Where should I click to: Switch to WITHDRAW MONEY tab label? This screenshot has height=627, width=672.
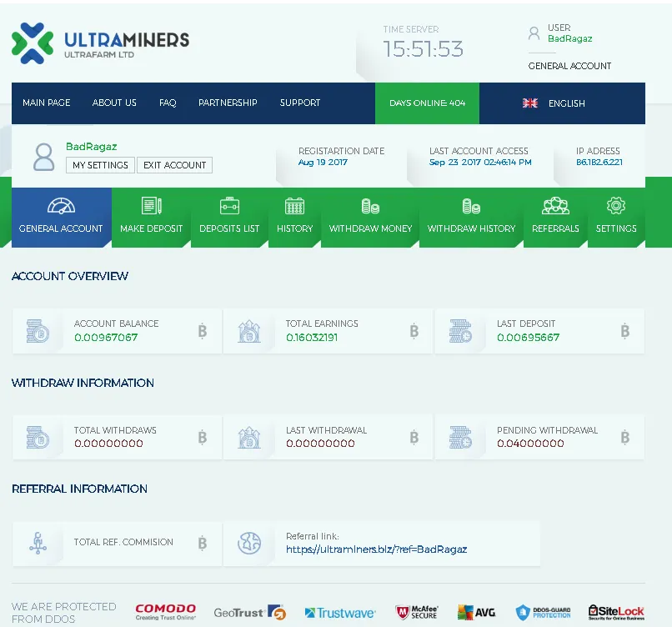coord(370,228)
